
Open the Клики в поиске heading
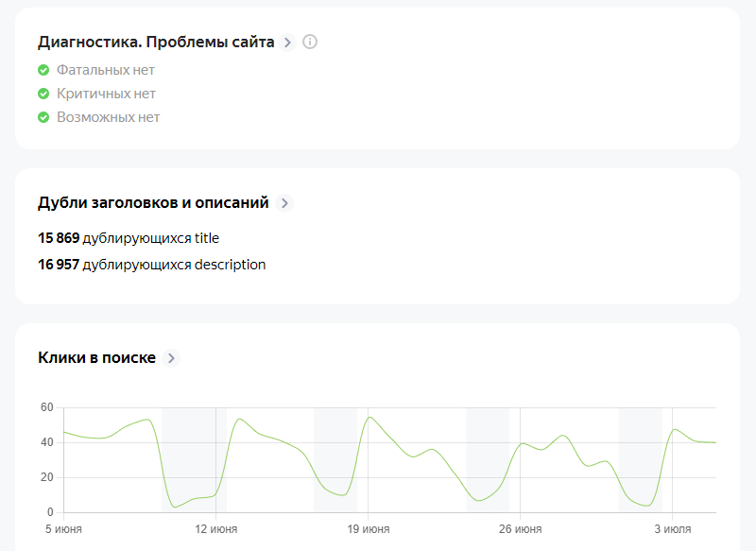tap(96, 358)
